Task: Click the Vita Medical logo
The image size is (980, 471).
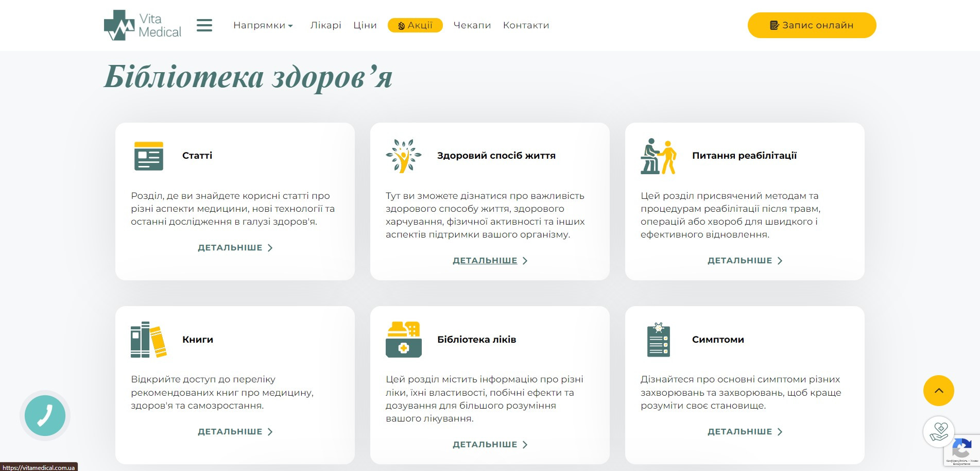Action: pyautogui.click(x=143, y=25)
